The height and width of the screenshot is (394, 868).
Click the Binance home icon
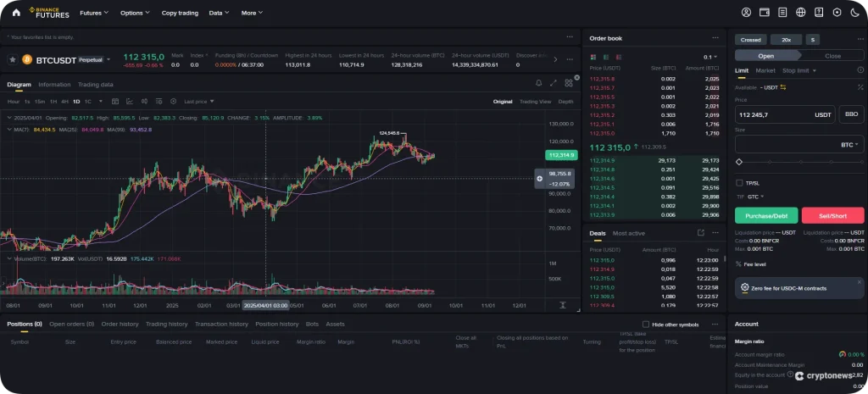(x=15, y=13)
